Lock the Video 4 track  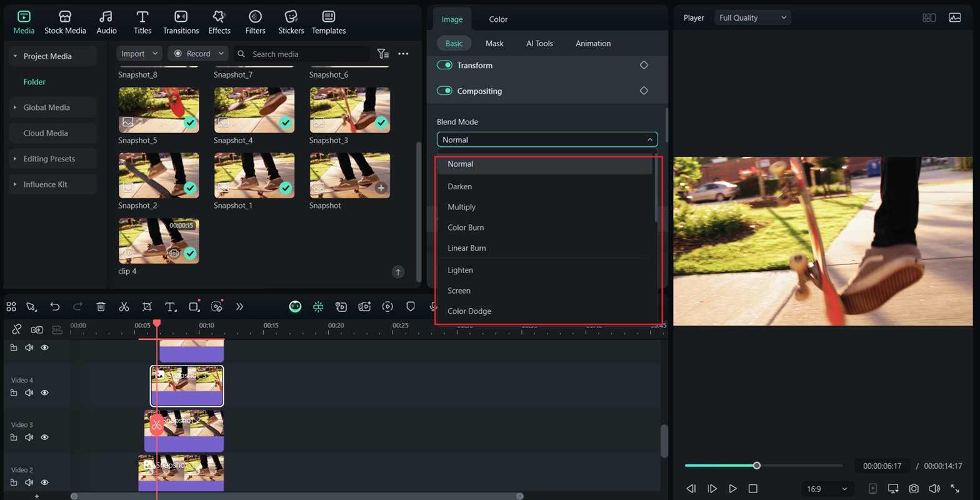(14, 392)
